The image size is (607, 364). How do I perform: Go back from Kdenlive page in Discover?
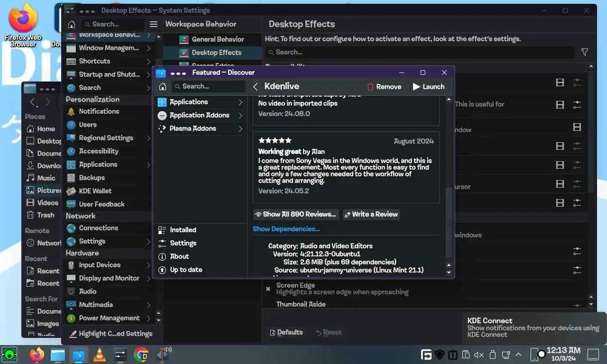[x=256, y=87]
